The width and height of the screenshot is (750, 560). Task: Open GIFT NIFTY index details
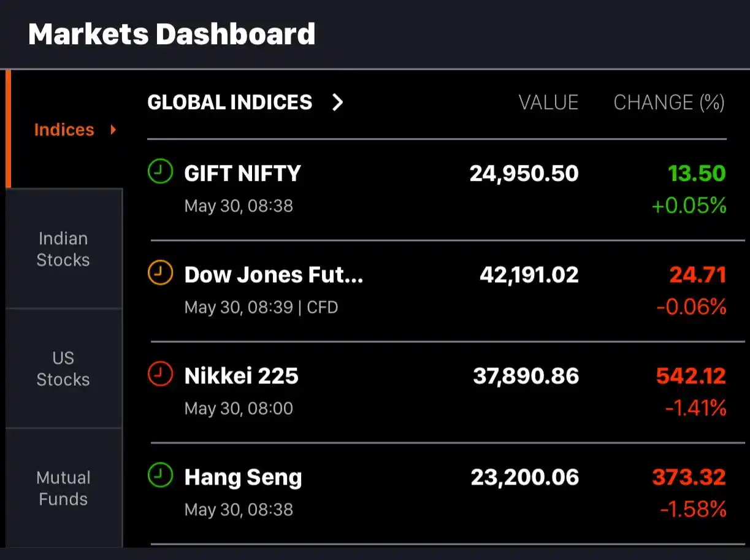click(242, 174)
